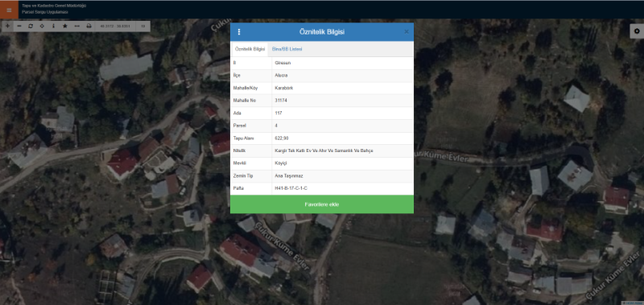Select the measure distance tool

point(76,27)
